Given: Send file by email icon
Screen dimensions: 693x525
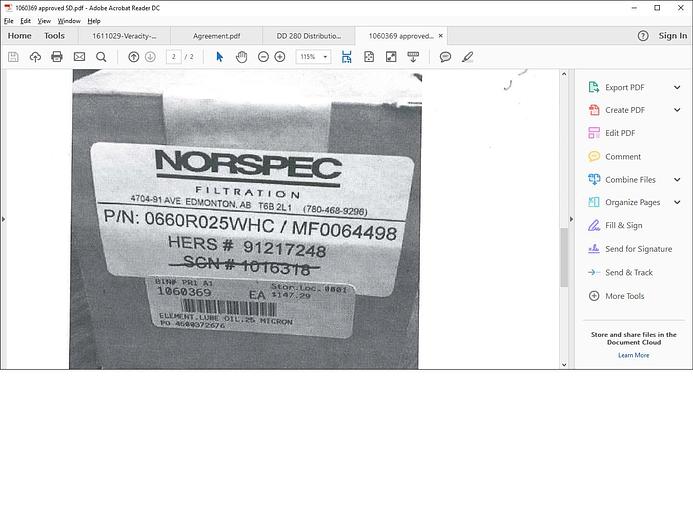Looking at the screenshot, I should pos(79,57).
